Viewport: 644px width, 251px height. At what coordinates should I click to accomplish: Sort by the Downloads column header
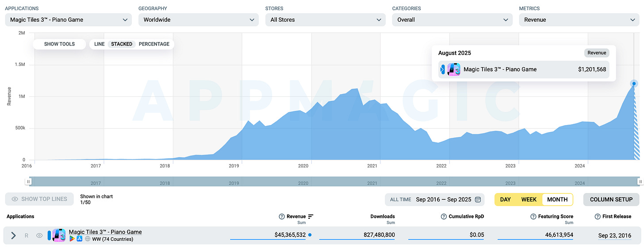coord(383,217)
